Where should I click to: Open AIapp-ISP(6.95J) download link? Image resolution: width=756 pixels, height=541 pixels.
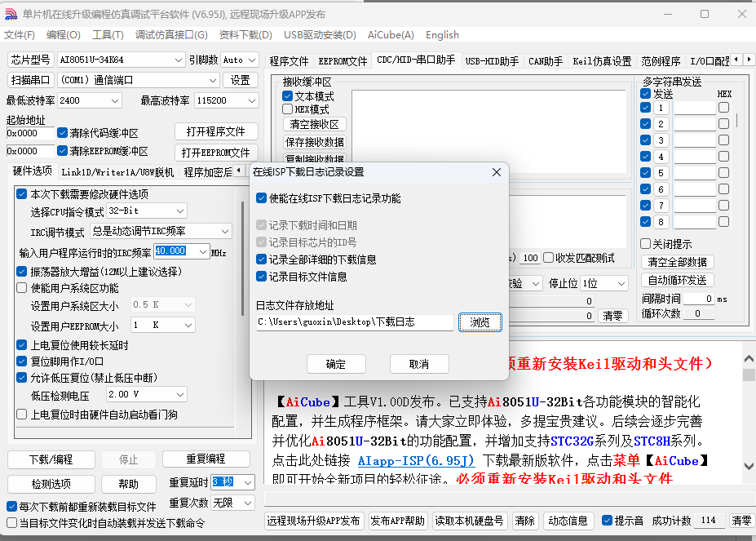pos(416,461)
